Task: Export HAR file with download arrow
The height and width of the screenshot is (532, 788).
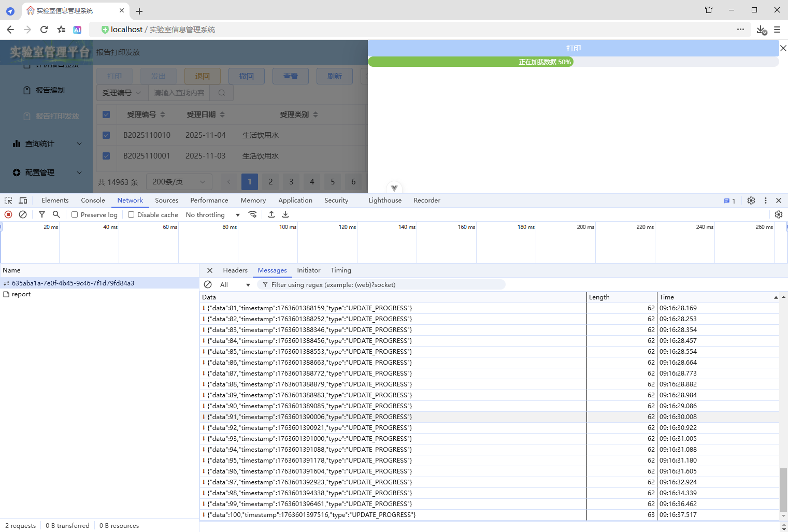Action: point(285,214)
